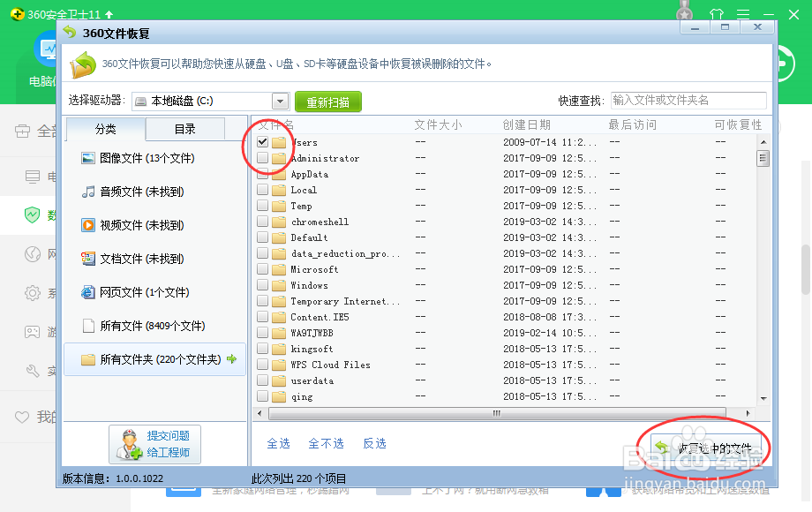Switch to the 分类 tab
812x512 pixels.
(x=106, y=129)
